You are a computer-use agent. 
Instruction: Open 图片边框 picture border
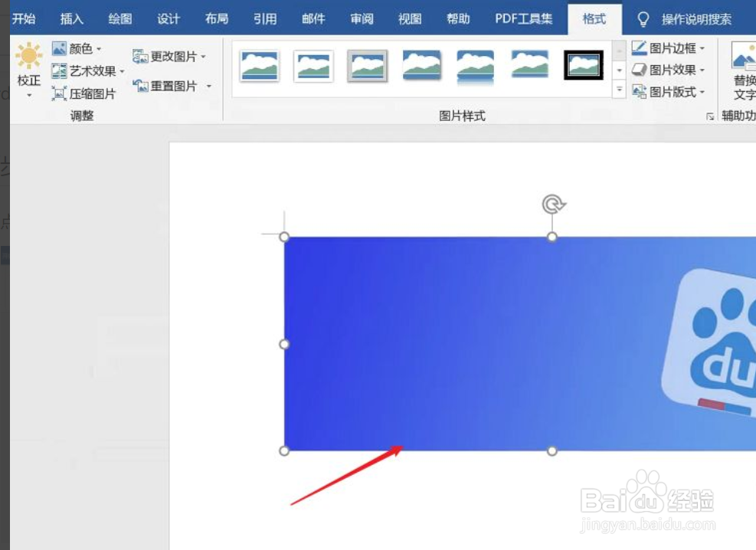pos(668,48)
